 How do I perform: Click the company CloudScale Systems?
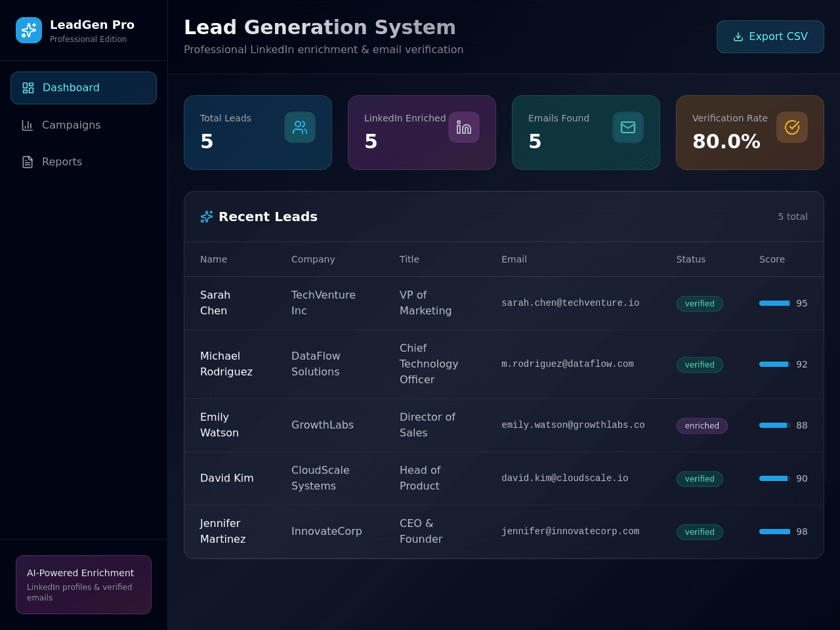(320, 478)
